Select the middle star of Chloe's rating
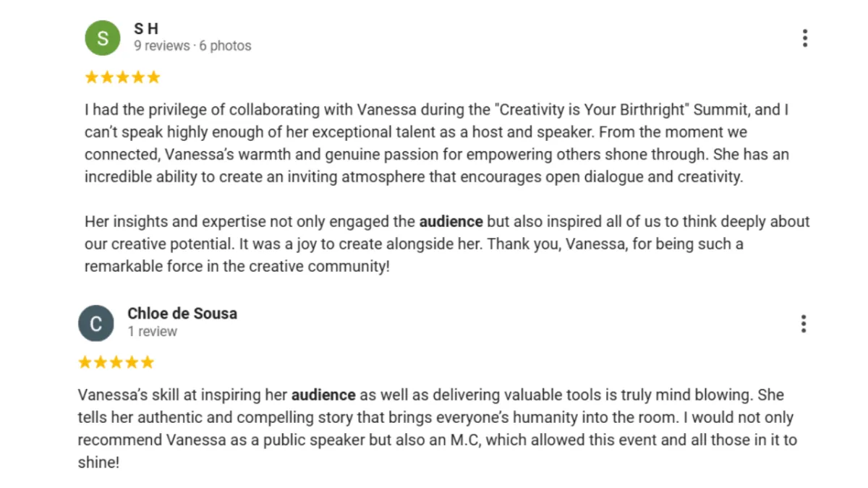The height and width of the screenshot is (488, 868). coord(116,362)
